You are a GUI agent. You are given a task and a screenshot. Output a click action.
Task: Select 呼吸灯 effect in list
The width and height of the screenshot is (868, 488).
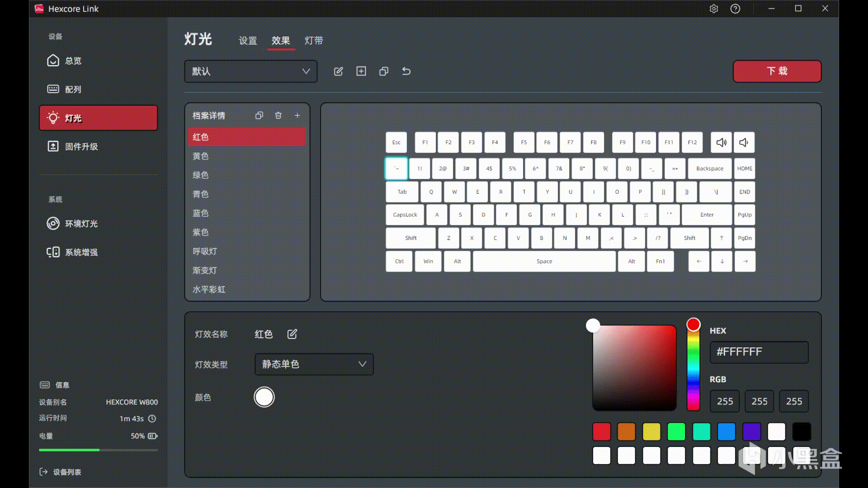205,251
